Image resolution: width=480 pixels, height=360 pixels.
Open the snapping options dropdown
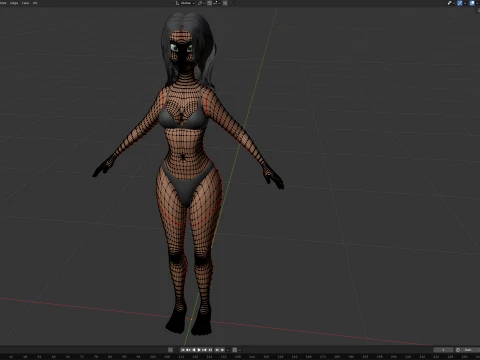pyautogui.click(x=217, y=3)
